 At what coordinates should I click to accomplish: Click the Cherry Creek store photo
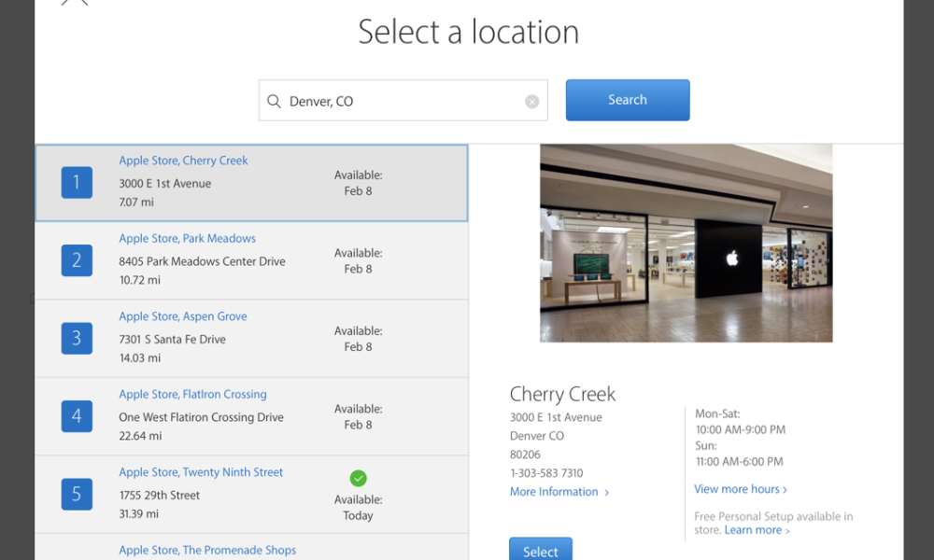pyautogui.click(x=686, y=243)
